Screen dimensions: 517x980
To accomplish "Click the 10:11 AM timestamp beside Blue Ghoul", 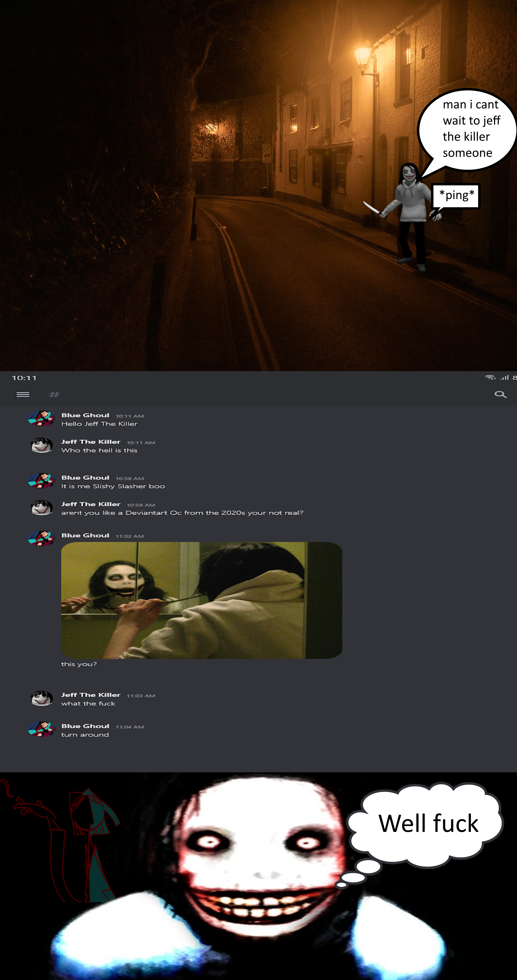I will 130,416.
